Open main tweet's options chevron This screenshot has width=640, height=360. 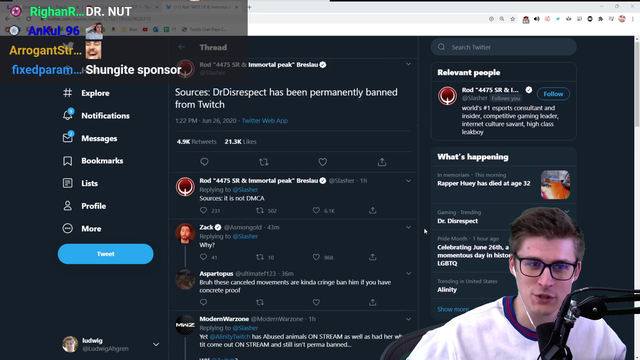408,64
